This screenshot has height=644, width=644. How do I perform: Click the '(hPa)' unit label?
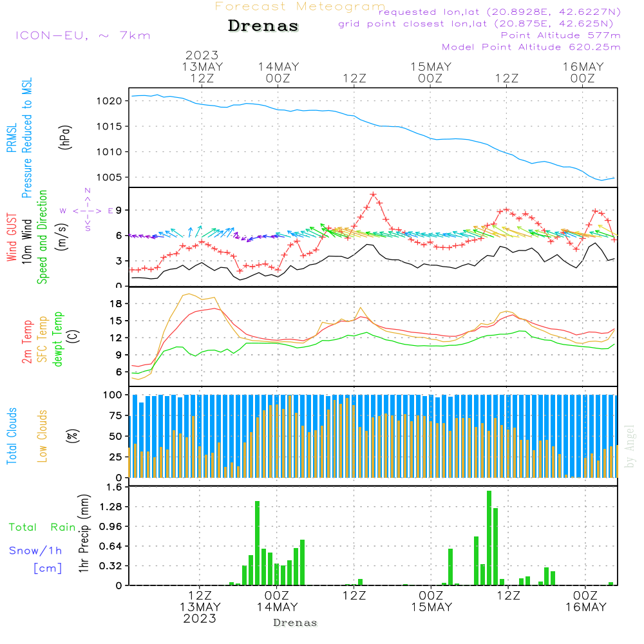(x=65, y=137)
